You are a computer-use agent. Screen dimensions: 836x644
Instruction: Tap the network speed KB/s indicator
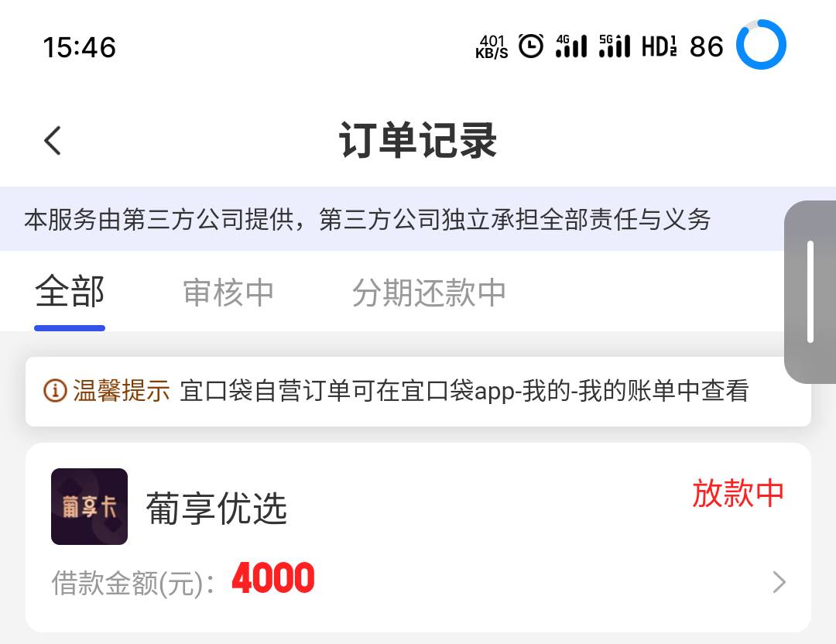(492, 47)
